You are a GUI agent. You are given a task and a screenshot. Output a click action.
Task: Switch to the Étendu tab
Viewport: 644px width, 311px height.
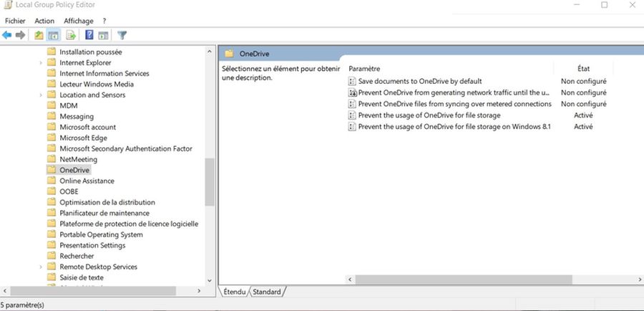[235, 292]
